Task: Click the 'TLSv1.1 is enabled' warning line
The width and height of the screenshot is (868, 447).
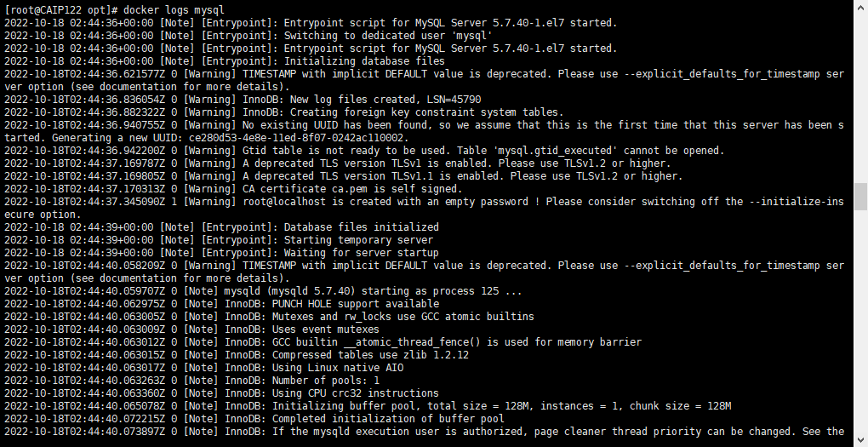Action: coord(343,175)
